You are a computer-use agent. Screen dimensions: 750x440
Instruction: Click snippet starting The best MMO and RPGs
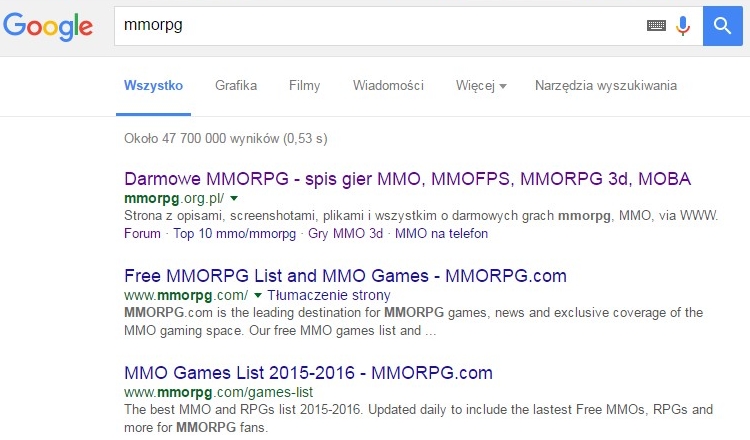click(x=419, y=418)
